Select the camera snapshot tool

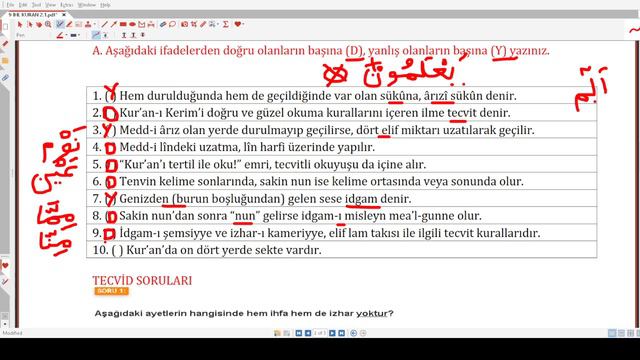(184, 24)
